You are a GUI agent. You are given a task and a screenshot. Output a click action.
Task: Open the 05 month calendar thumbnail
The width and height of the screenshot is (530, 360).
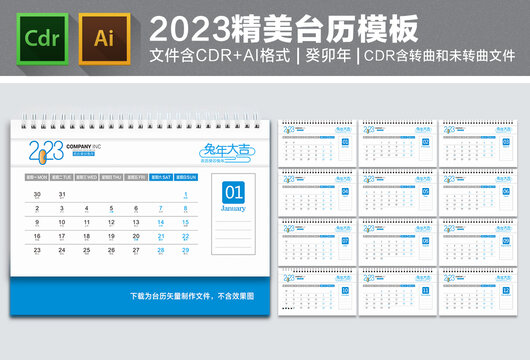[x=398, y=193]
